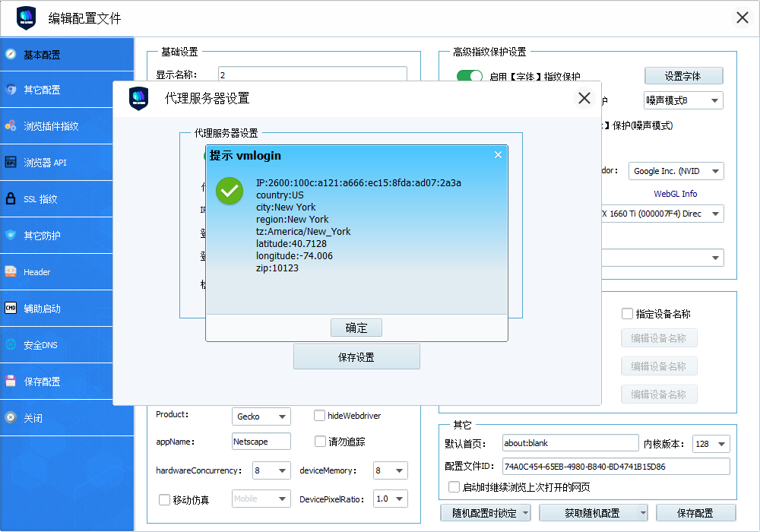Check the 指定设备名称 checkbox
Screen dimensions: 760x532
pyautogui.click(x=627, y=313)
